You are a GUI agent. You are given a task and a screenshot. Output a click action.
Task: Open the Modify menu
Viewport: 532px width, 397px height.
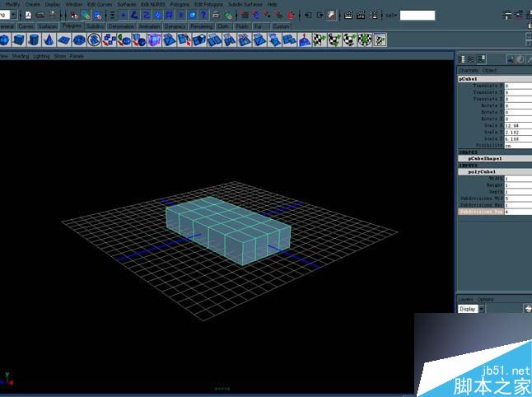[x=12, y=4]
